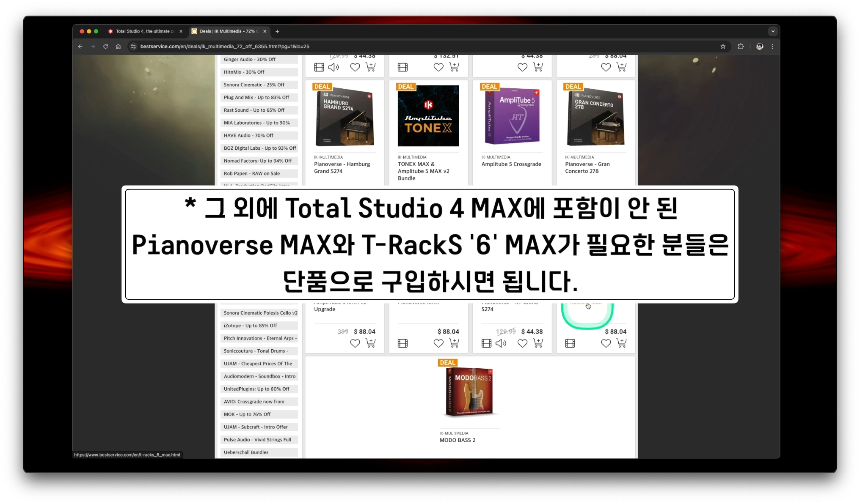
Task: Add the Upgrade product (399 to $88.04) to cart
Action: pyautogui.click(x=370, y=343)
